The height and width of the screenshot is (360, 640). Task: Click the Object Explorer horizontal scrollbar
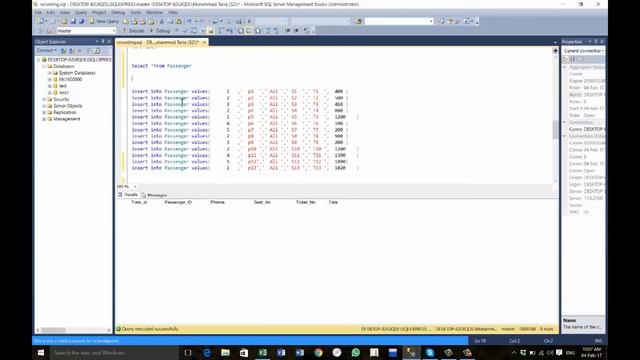point(73,330)
